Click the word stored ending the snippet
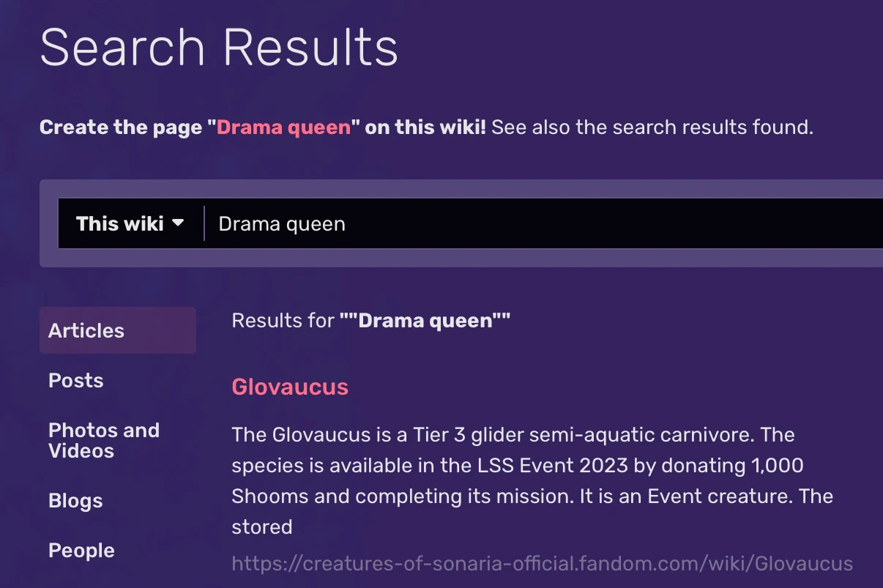Image resolution: width=883 pixels, height=588 pixels. click(261, 526)
